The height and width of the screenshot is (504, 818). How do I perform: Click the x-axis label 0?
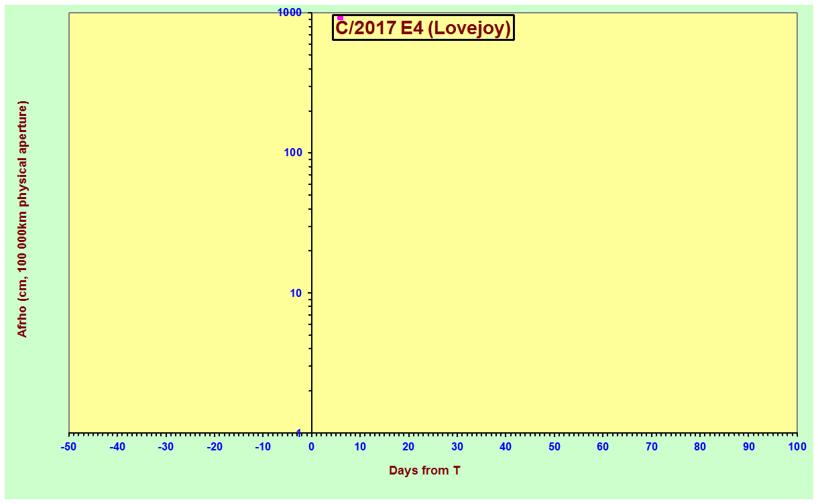312,446
